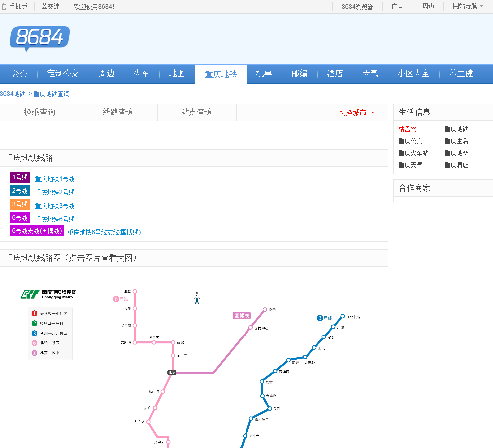This screenshot has height=448, width=493.
Task: Click the 重庆地图 sidebar link
Action: coord(456,153)
